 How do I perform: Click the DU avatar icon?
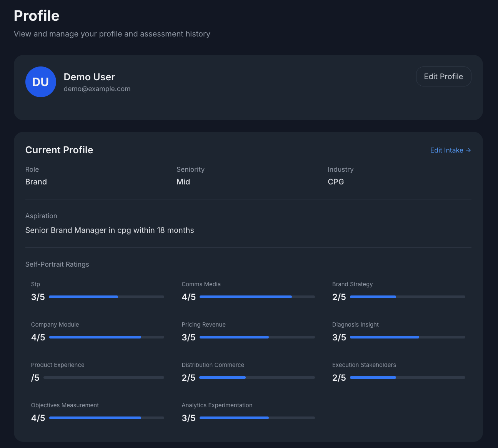pyautogui.click(x=40, y=82)
